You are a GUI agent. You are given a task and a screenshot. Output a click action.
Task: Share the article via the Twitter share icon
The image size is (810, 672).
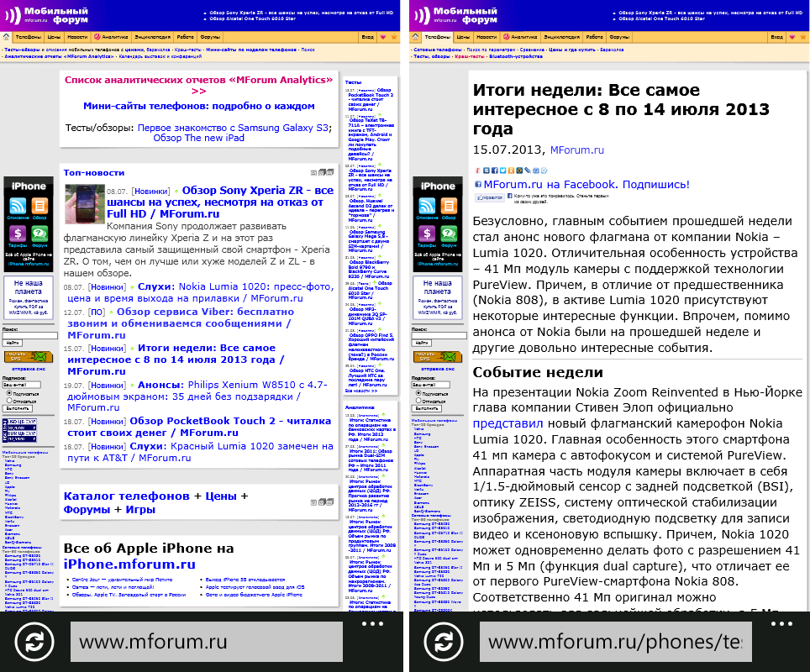[502, 171]
